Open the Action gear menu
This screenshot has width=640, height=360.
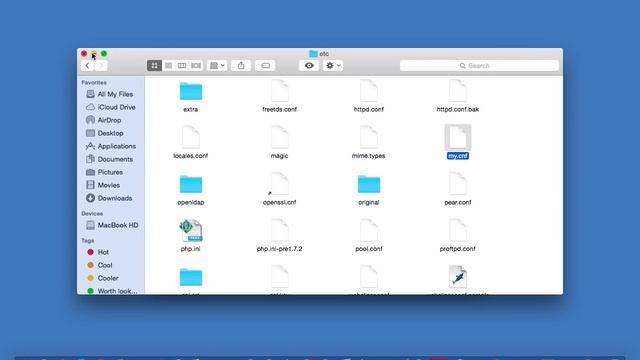(x=333, y=65)
